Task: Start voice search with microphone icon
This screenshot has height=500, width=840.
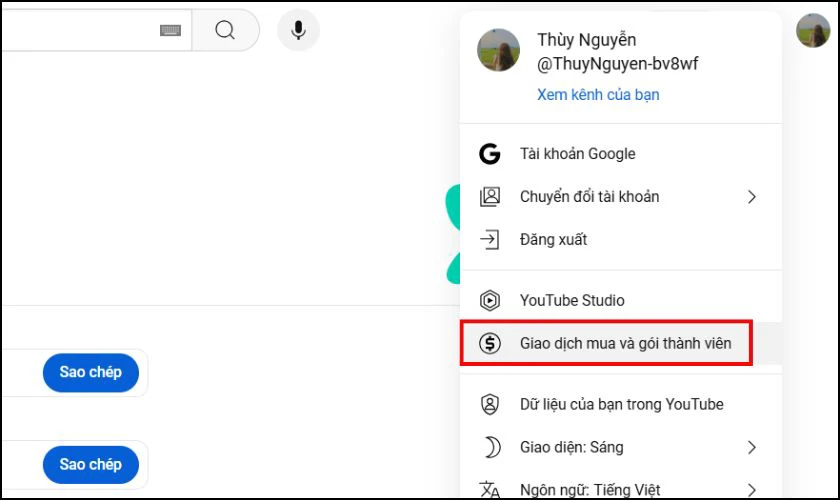Action: [x=298, y=30]
